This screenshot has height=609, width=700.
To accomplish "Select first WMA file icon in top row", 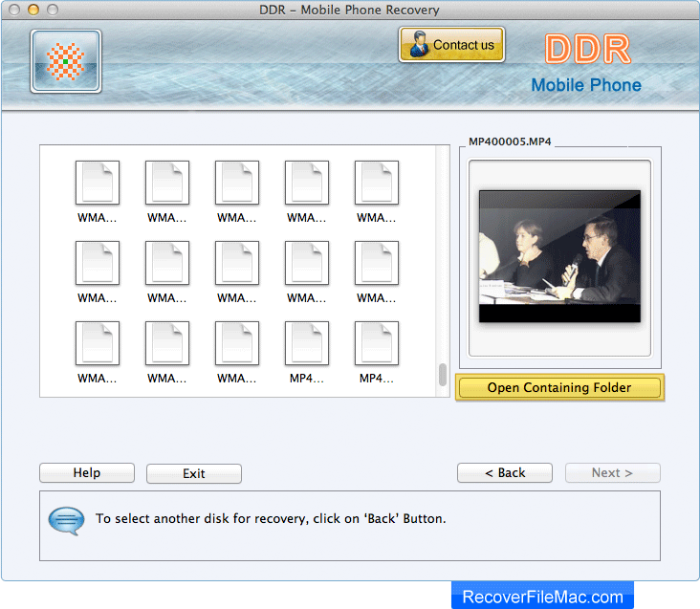I will 98,183.
